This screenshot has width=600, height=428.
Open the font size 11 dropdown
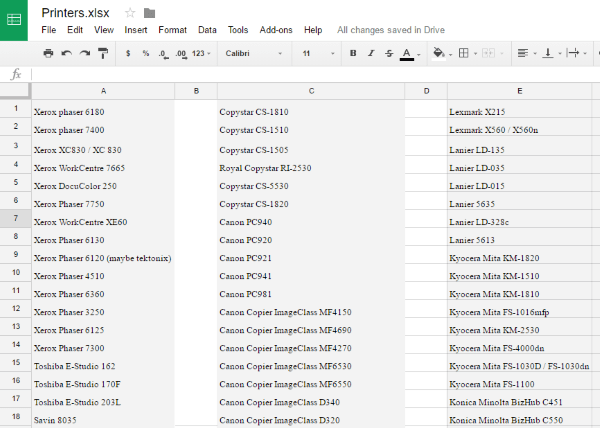318,53
